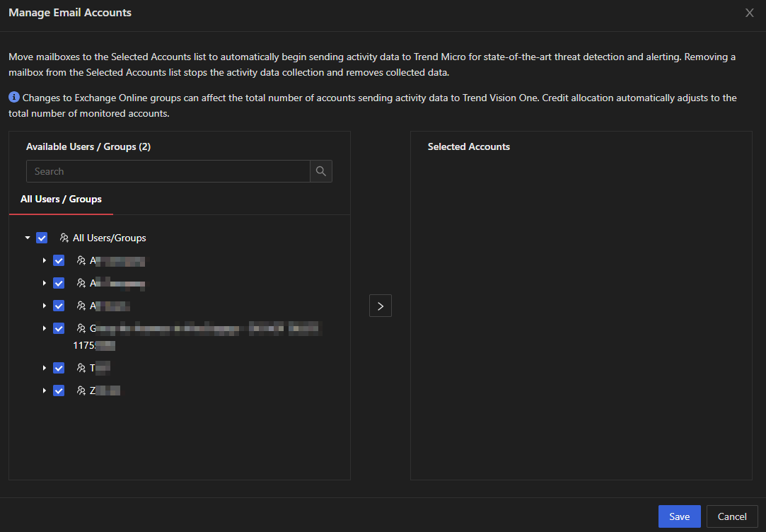Collapse the All Users/Groups tree node
Screen dimensions: 766x532
(x=28, y=238)
